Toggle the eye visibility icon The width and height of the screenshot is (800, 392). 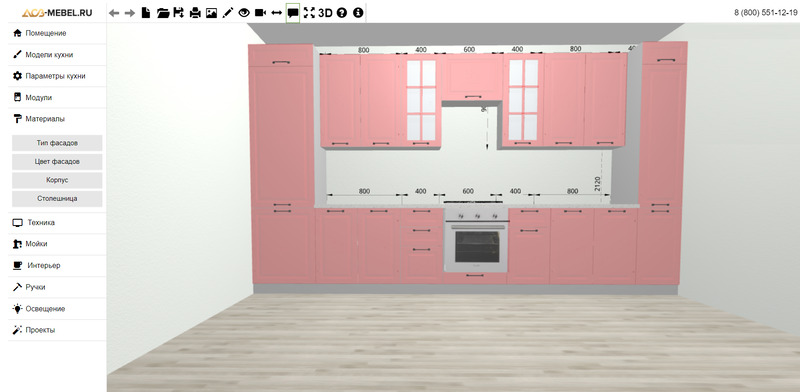click(x=244, y=13)
